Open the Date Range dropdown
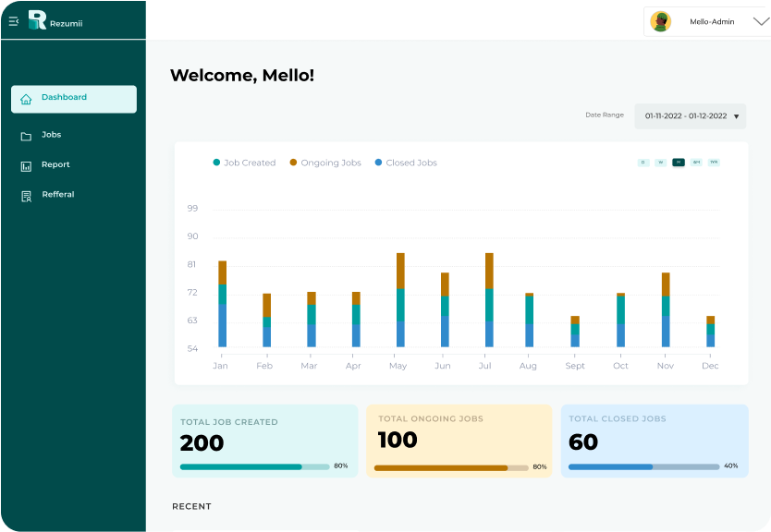The width and height of the screenshot is (771, 532). point(691,116)
